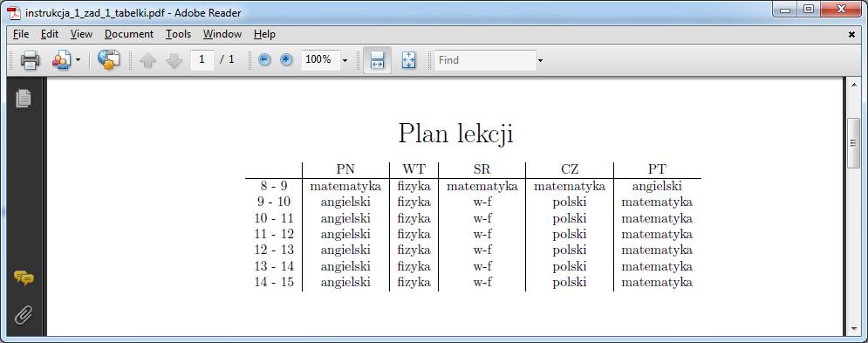Click the Print icon in toolbar
The image size is (868, 343).
click(30, 60)
